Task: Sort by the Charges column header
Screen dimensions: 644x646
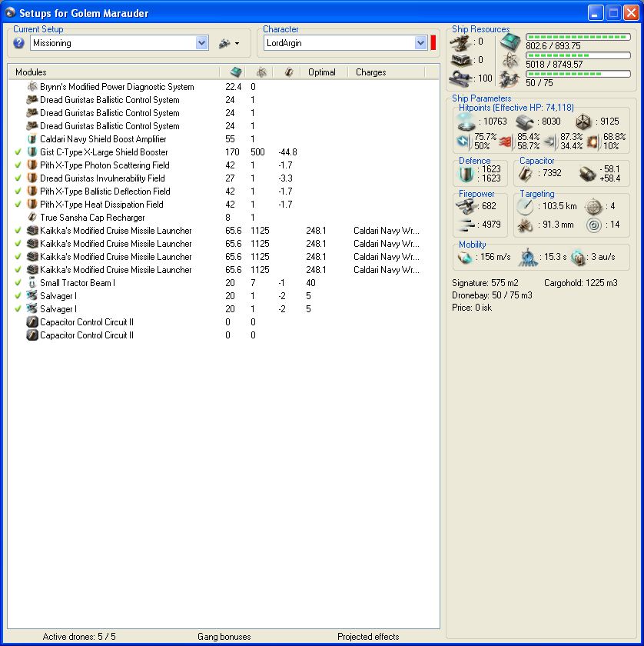Action: pos(370,72)
